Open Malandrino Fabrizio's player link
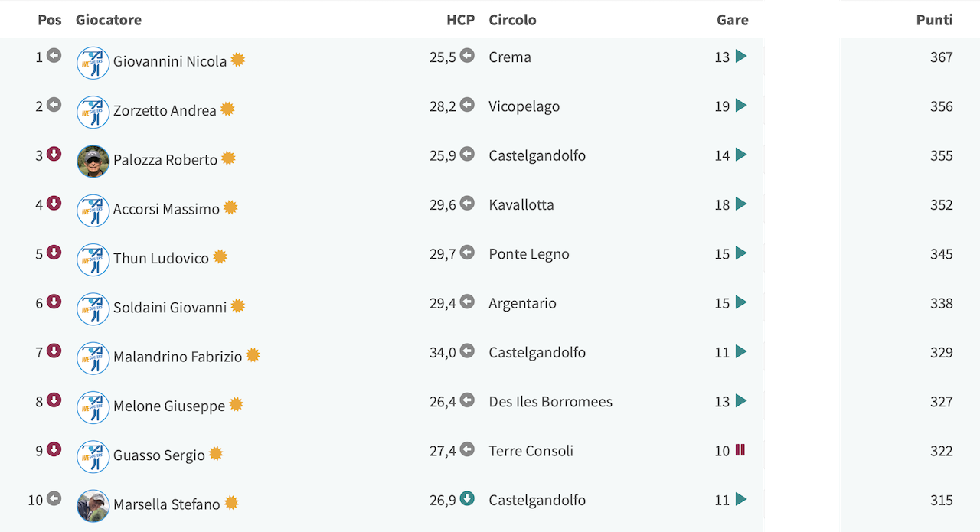The height and width of the screenshot is (532, 980). tap(178, 356)
